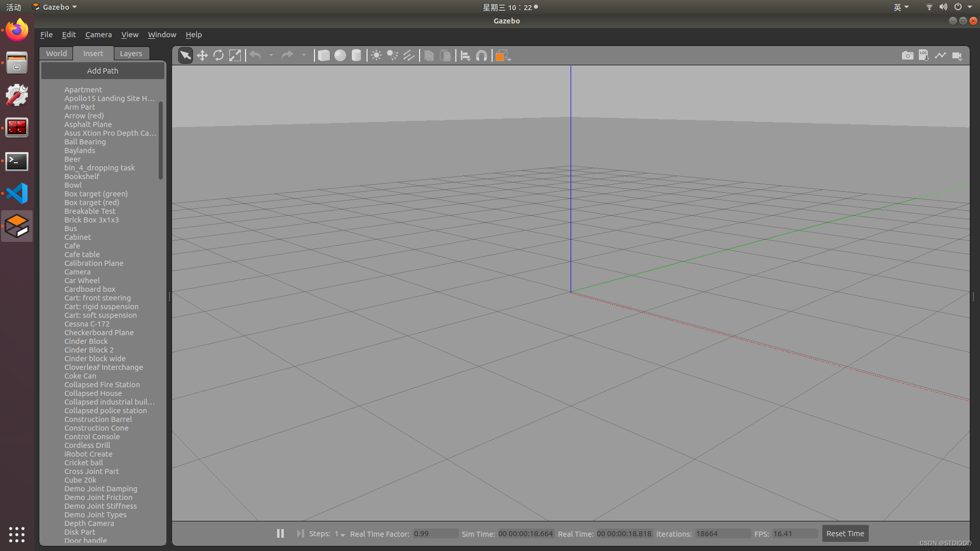980x551 pixels.
Task: Insert a sphere shape
Action: point(340,56)
